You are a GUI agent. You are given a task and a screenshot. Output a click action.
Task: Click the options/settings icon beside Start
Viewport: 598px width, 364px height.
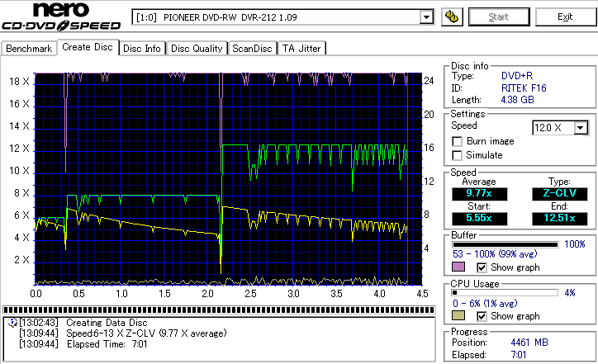(452, 17)
